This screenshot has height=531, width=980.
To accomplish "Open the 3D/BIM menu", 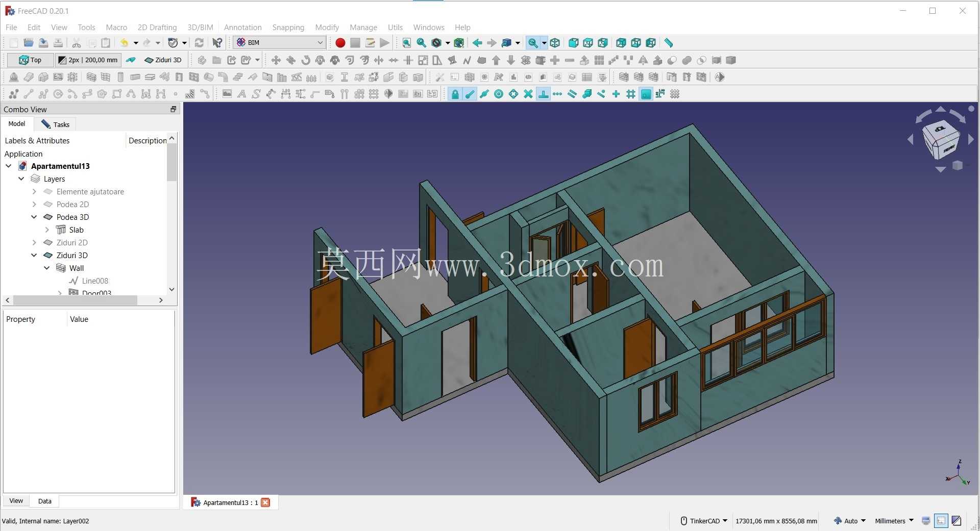I will pyautogui.click(x=200, y=28).
